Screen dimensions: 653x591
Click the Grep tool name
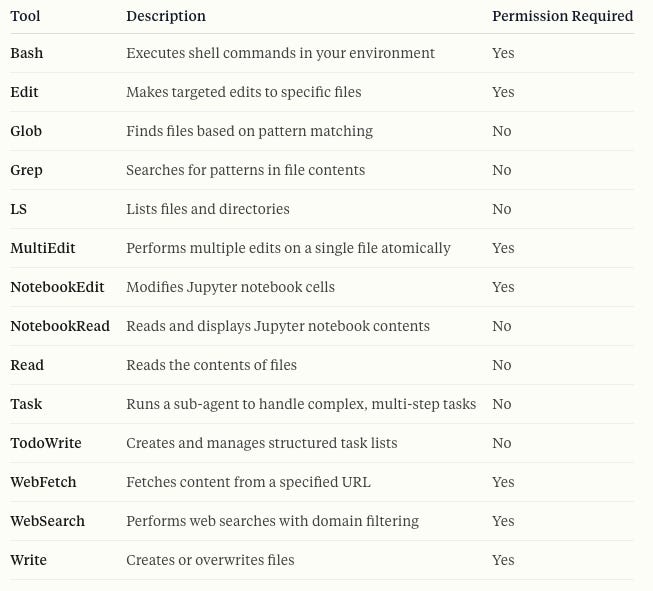point(26,170)
